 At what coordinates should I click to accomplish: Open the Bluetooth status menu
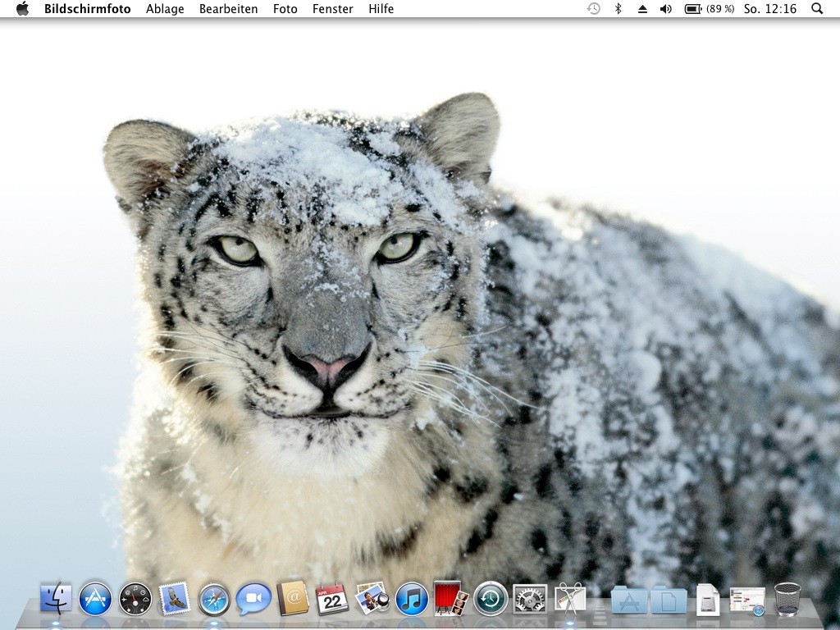(619, 9)
